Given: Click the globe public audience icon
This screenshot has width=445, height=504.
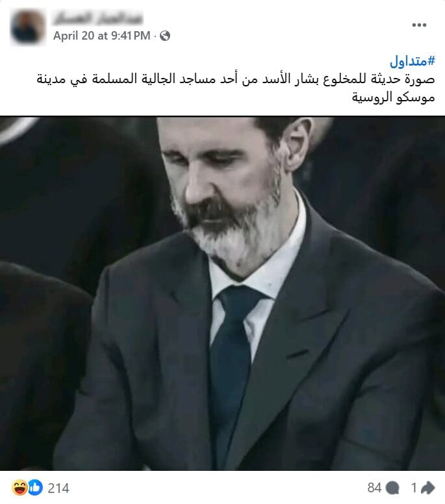Looking at the screenshot, I should 165,36.
